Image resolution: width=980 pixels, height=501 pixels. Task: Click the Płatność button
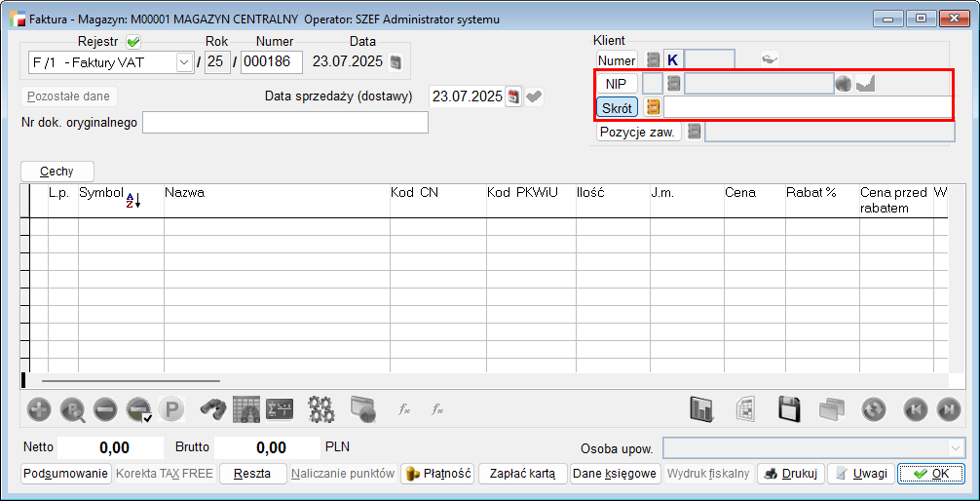click(x=437, y=474)
